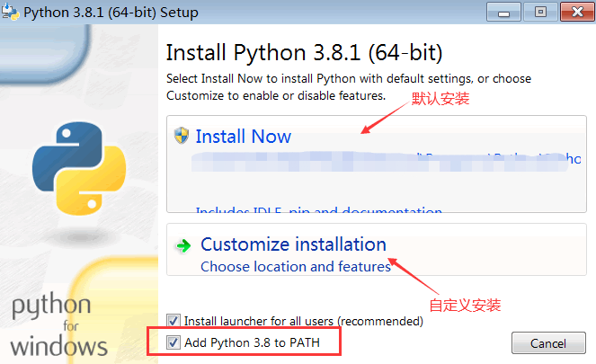This screenshot has height=364, width=596.
Task: Click the green arrow icon for Customize
Action: (183, 246)
